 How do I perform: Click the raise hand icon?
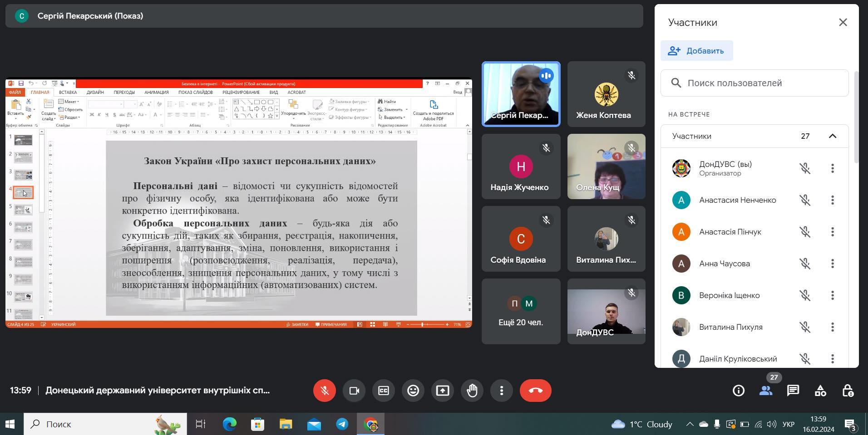(472, 391)
